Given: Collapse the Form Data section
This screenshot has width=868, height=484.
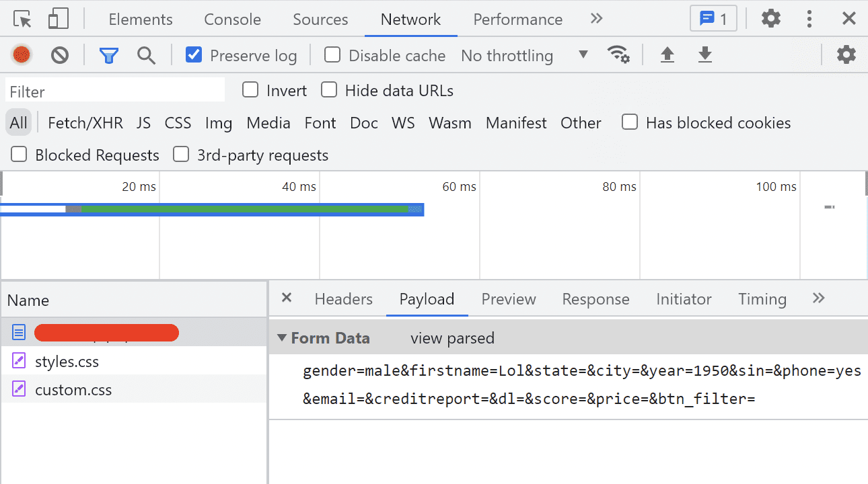Looking at the screenshot, I should 282,337.
